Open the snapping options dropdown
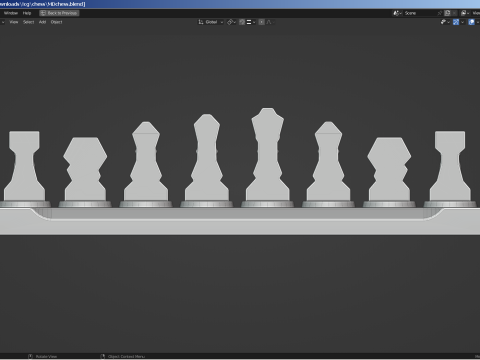Viewport: 480px width, 360px height. click(x=251, y=22)
